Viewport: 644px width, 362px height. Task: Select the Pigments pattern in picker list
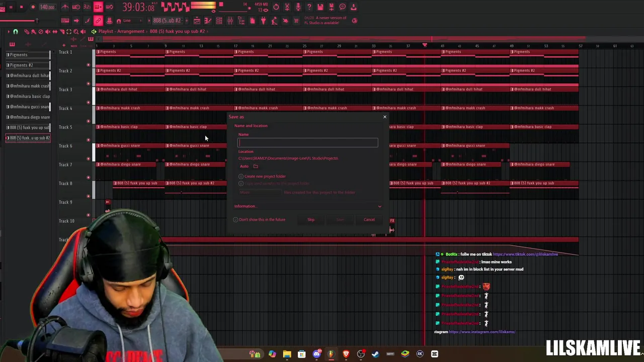[x=28, y=54]
